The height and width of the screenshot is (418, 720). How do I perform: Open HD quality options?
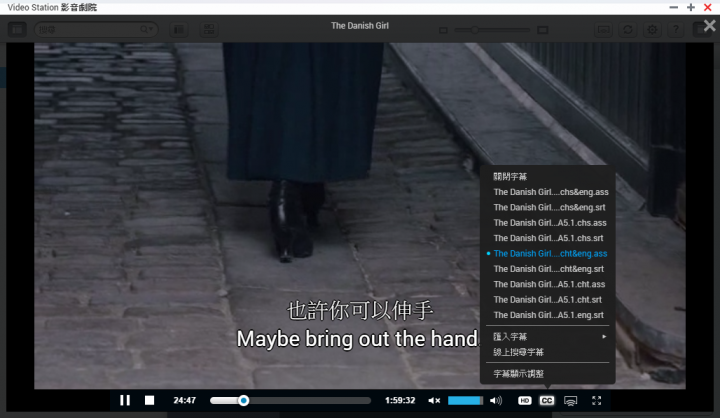click(x=524, y=401)
